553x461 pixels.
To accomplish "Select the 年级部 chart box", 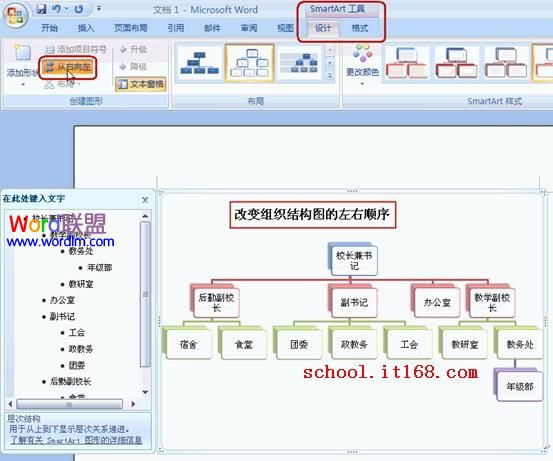I will (519, 387).
